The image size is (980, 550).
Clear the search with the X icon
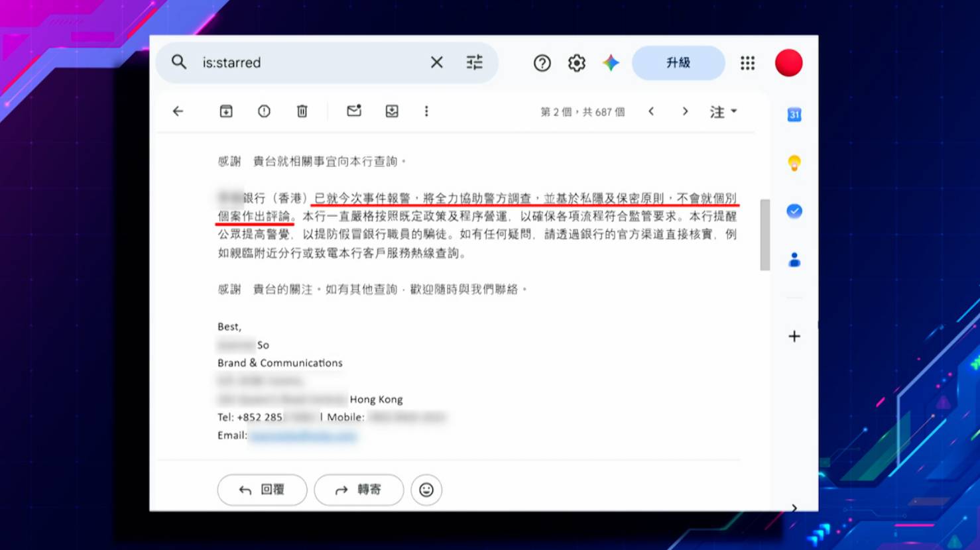coord(436,62)
